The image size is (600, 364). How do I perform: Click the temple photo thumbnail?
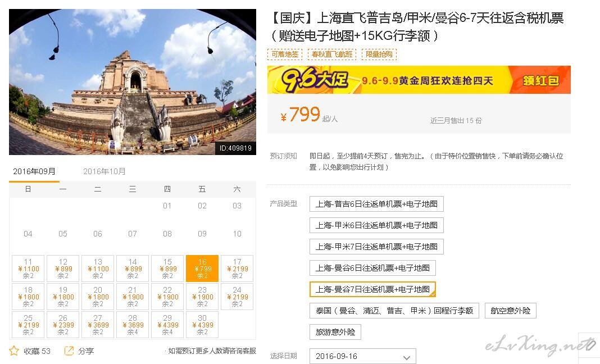(x=133, y=82)
